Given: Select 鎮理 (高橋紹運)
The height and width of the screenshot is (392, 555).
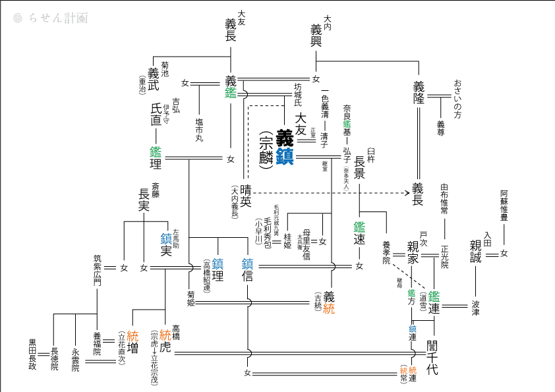Looking at the screenshot, I should [x=214, y=275].
